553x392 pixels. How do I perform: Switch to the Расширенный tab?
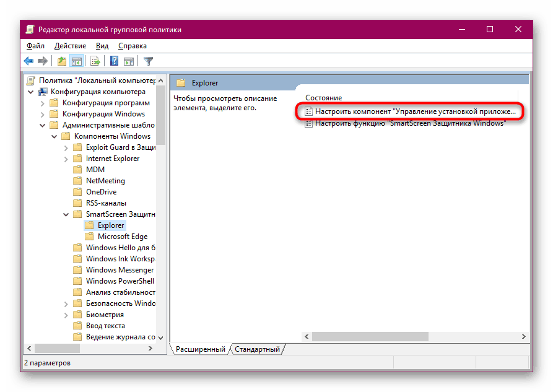point(200,349)
